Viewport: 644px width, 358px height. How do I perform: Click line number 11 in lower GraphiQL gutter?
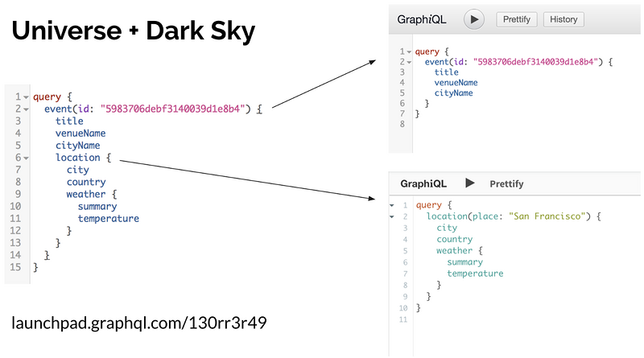(x=403, y=319)
